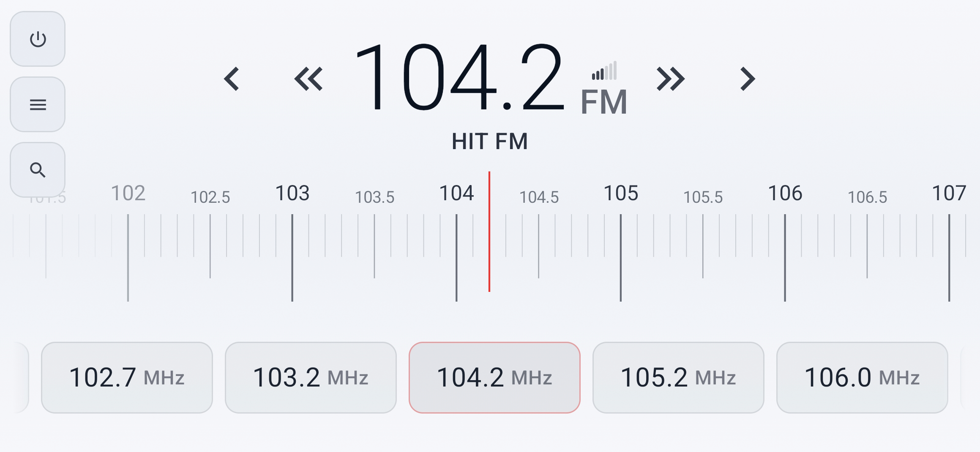Step frequency up with single right arrow
The width and height of the screenshot is (980, 452).
(748, 79)
